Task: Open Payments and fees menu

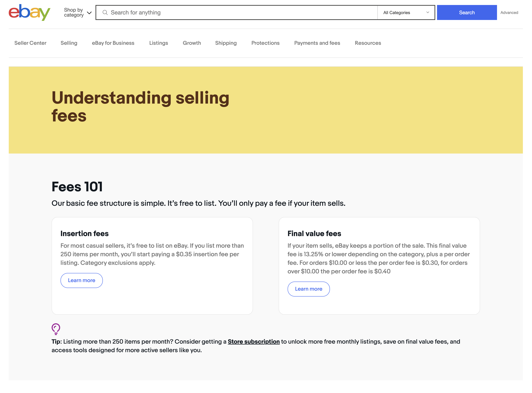Action: point(317,43)
